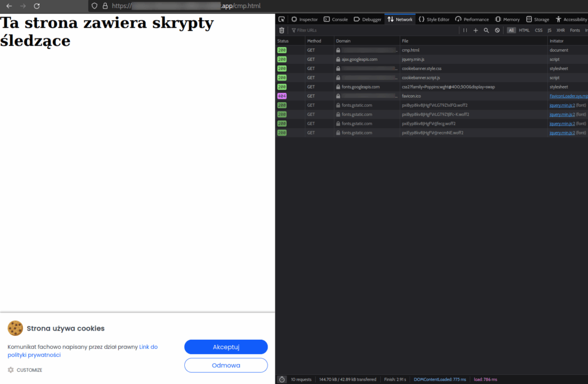Click the lock icon in ajax.googleapis.com row
This screenshot has height=384, width=588.
[x=338, y=59]
